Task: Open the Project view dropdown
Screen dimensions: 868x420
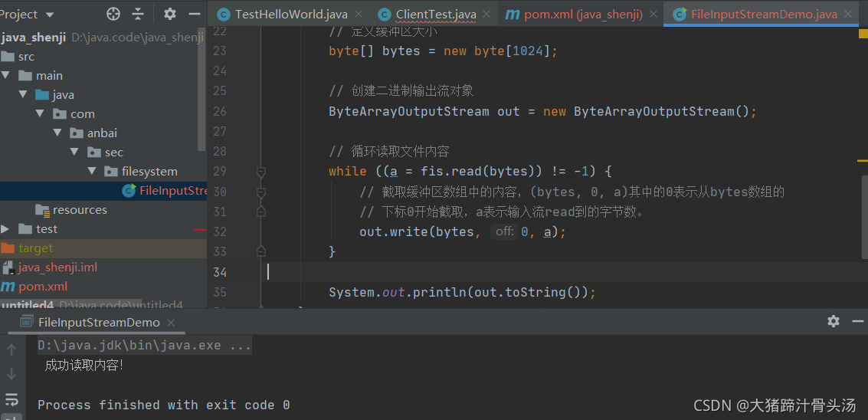Action: (x=51, y=15)
